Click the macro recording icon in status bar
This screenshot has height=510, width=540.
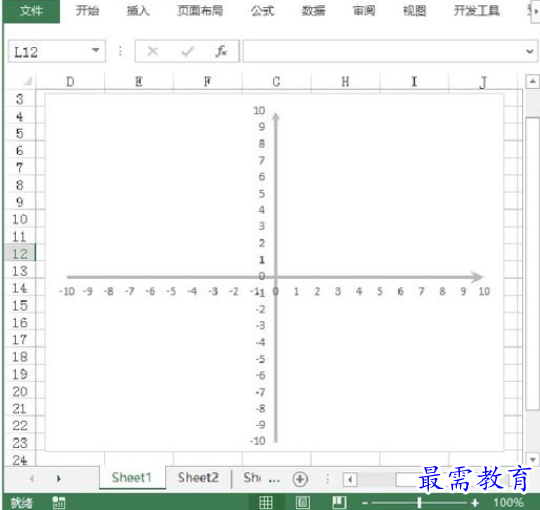click(59, 502)
